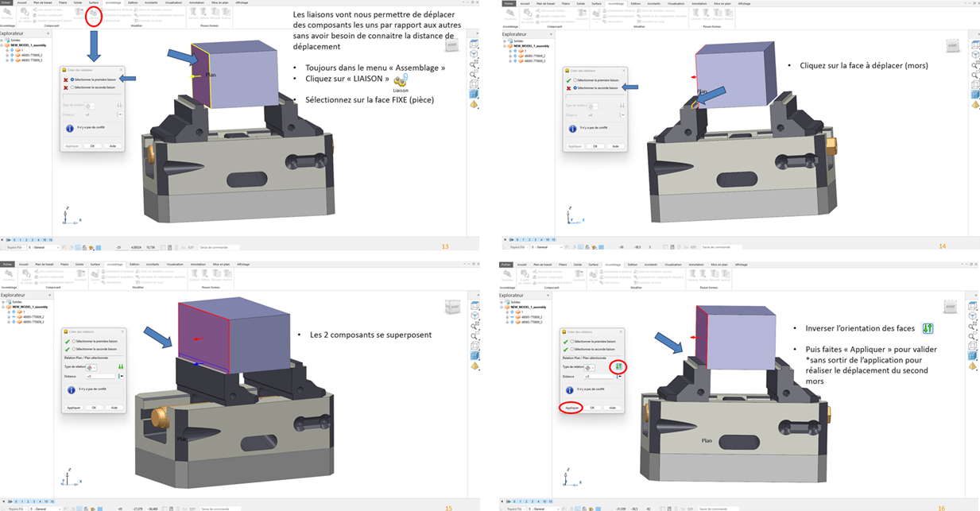This screenshot has width=980, height=511.
Task: Switch to the Mise en plan tab in slide 16
Action: (x=720, y=264)
